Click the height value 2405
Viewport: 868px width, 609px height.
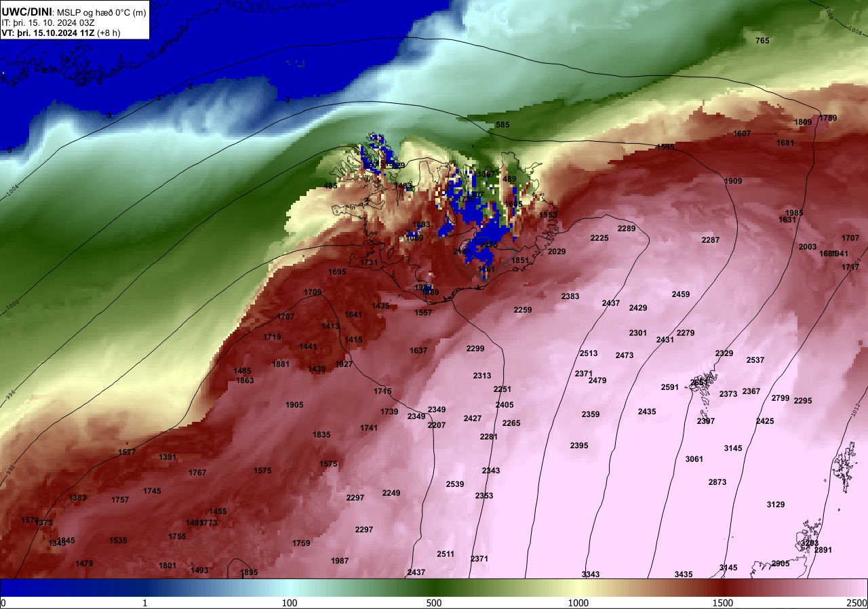coord(505,405)
